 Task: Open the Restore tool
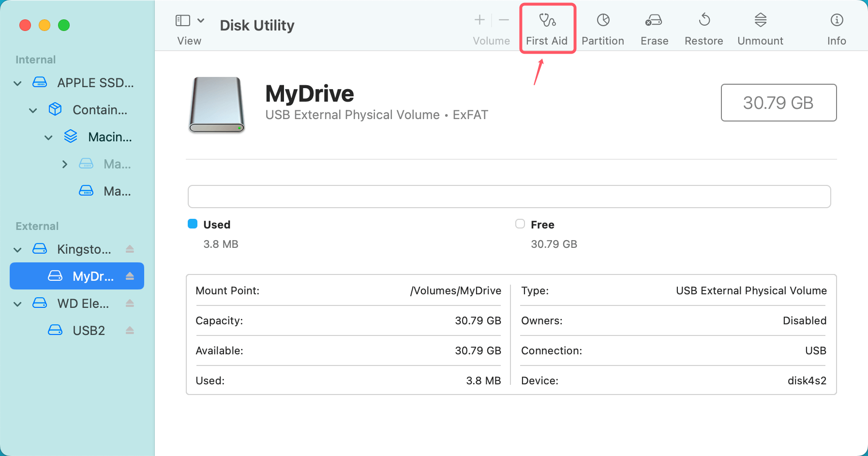point(703,28)
